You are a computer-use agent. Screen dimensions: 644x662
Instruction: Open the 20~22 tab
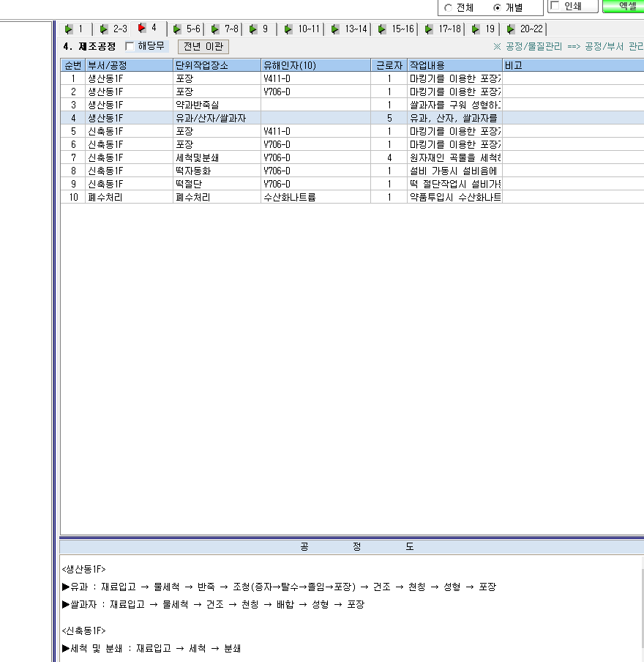(x=525, y=29)
